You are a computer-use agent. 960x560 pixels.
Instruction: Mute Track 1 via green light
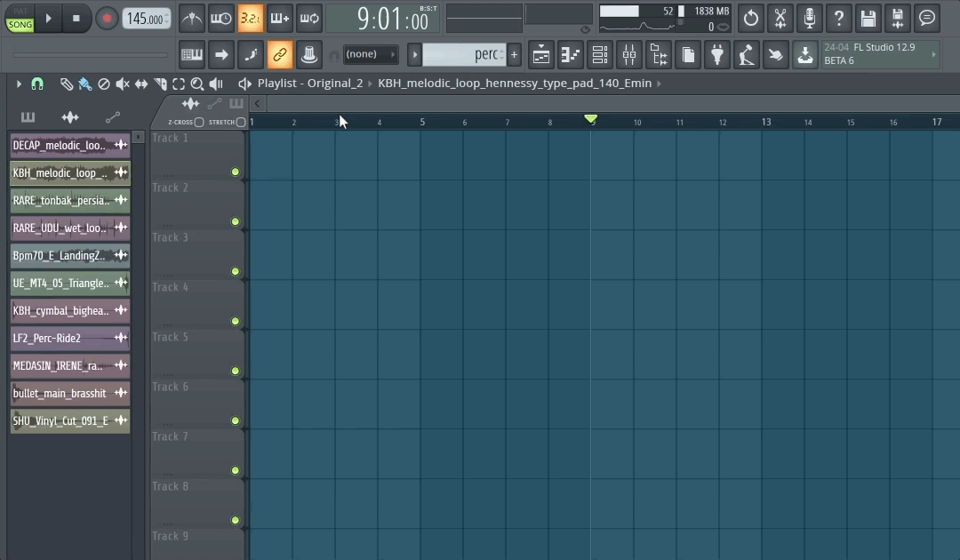click(235, 172)
